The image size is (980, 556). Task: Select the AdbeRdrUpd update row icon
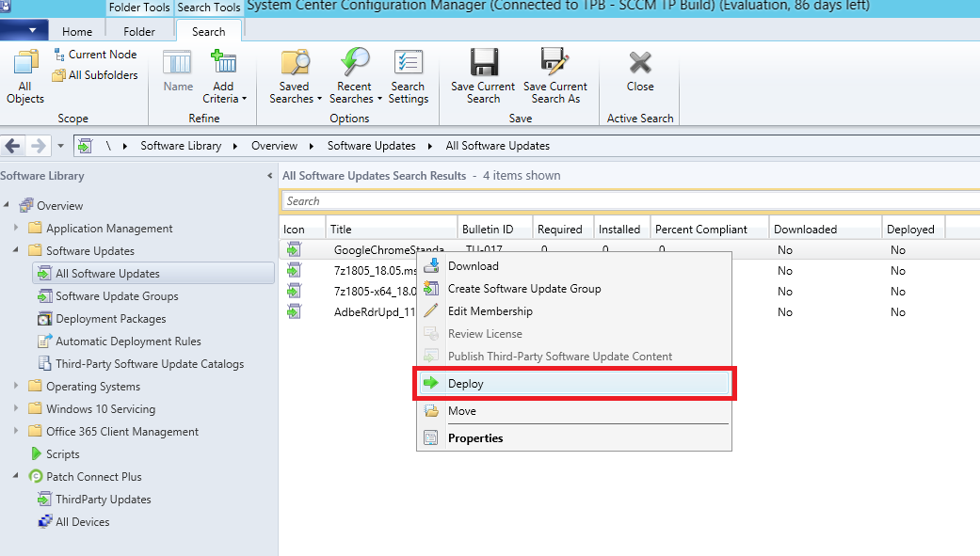coord(294,311)
